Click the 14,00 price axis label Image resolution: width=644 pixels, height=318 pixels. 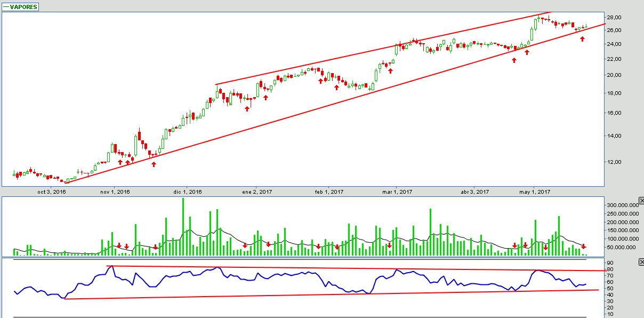click(615, 136)
